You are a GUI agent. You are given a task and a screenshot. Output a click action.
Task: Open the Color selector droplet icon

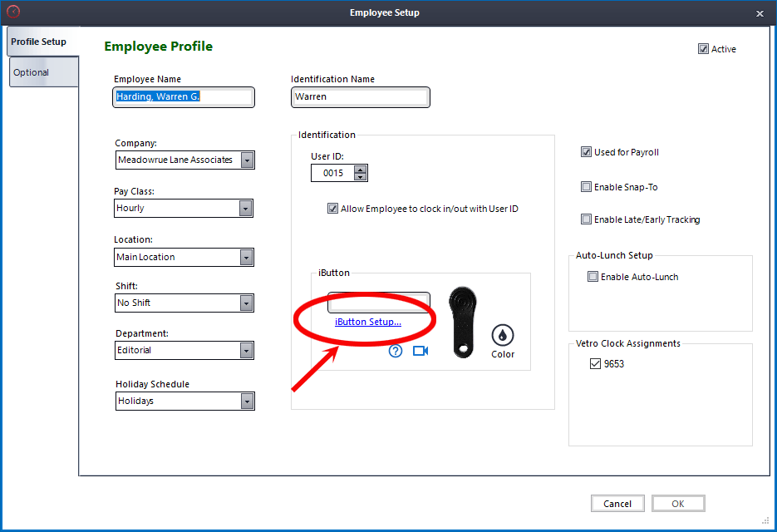502,335
